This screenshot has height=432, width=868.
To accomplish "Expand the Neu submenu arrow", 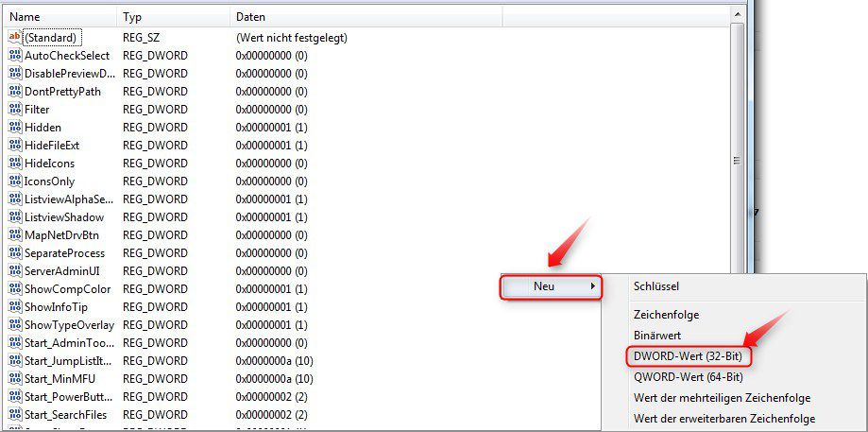I will 592,286.
